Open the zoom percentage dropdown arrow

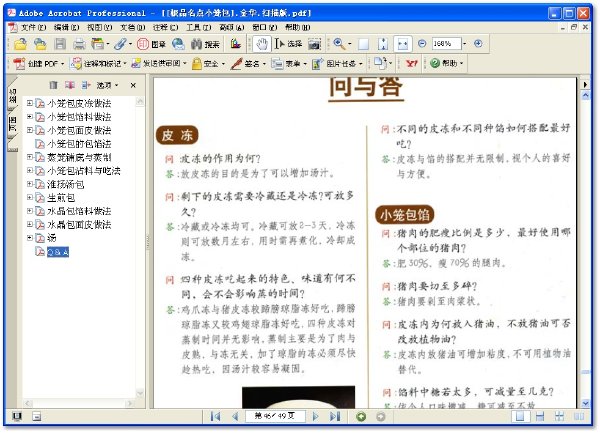click(465, 44)
